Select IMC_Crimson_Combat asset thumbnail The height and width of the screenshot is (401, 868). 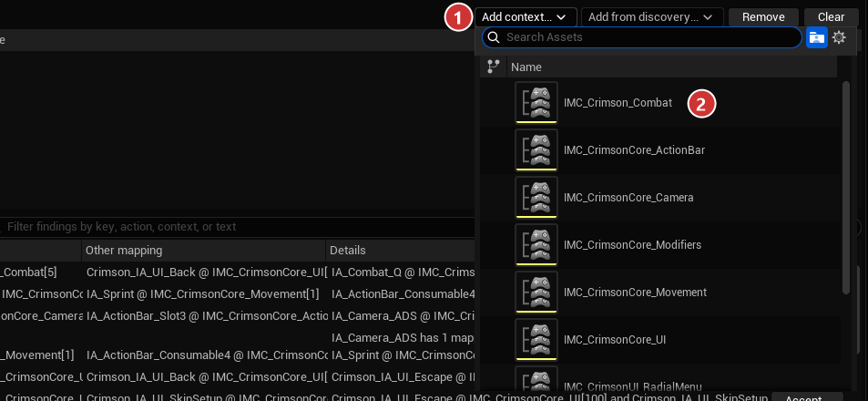click(536, 102)
